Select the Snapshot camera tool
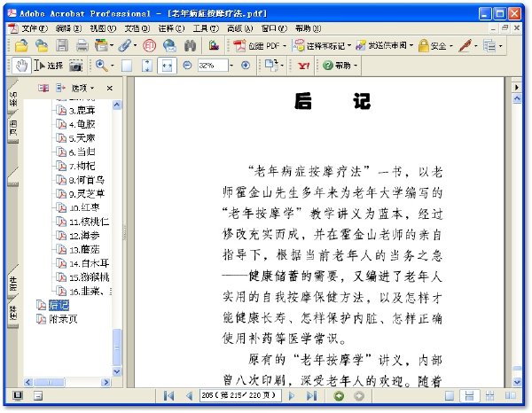Image resolution: width=532 pixels, height=413 pixels. pos(76,66)
